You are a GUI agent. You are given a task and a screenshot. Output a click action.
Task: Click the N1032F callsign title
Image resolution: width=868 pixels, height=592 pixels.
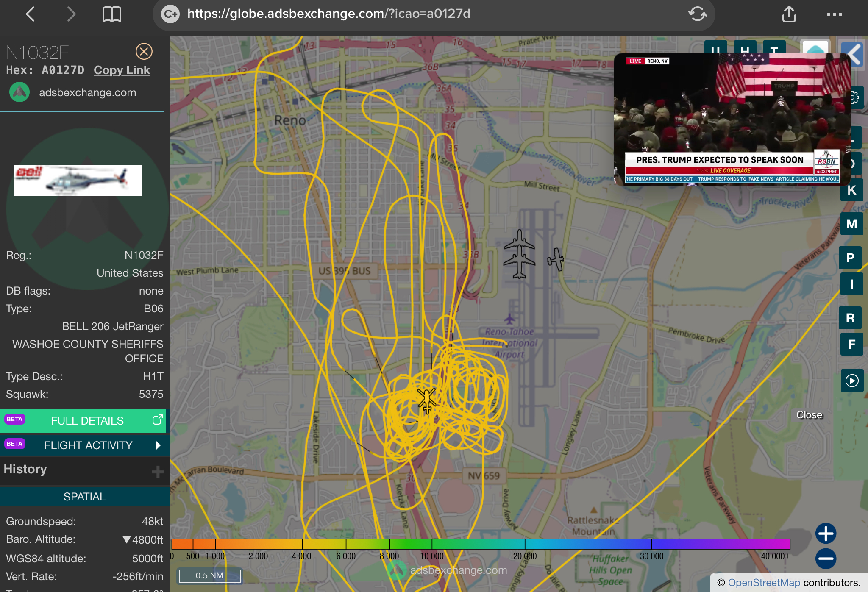click(x=37, y=53)
